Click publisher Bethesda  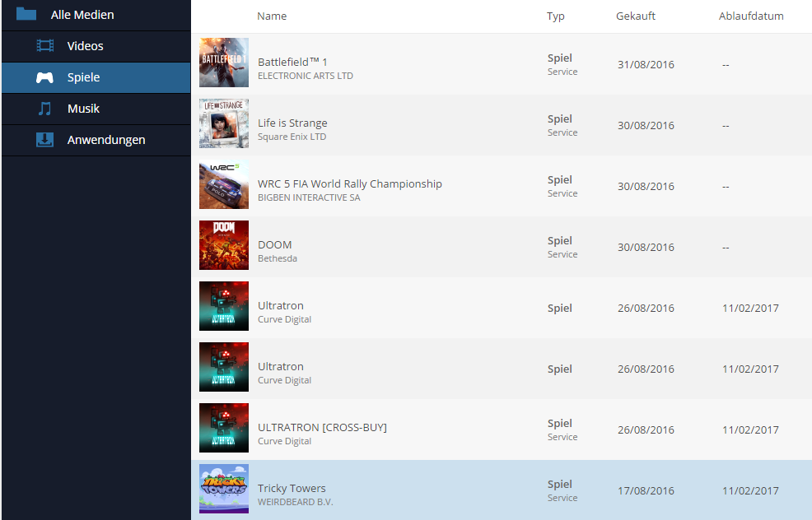coord(278,258)
